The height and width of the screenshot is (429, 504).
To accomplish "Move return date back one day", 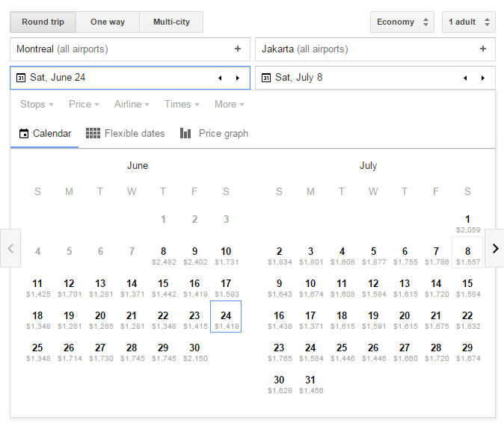I will (465, 78).
